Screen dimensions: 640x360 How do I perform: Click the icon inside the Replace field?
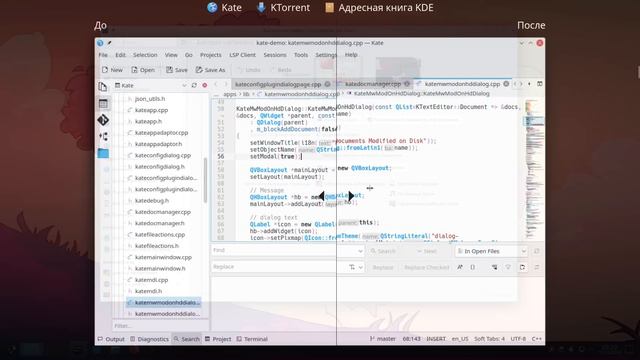[352, 267]
